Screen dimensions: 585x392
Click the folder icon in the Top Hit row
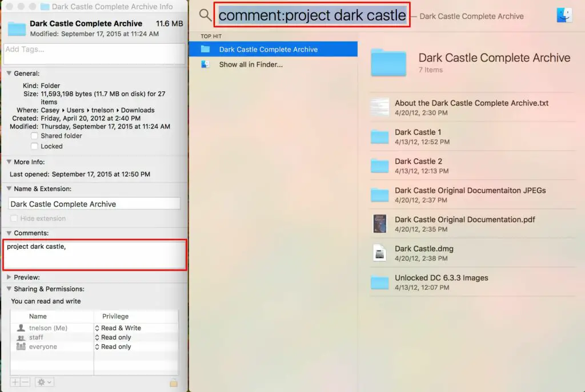[205, 49]
